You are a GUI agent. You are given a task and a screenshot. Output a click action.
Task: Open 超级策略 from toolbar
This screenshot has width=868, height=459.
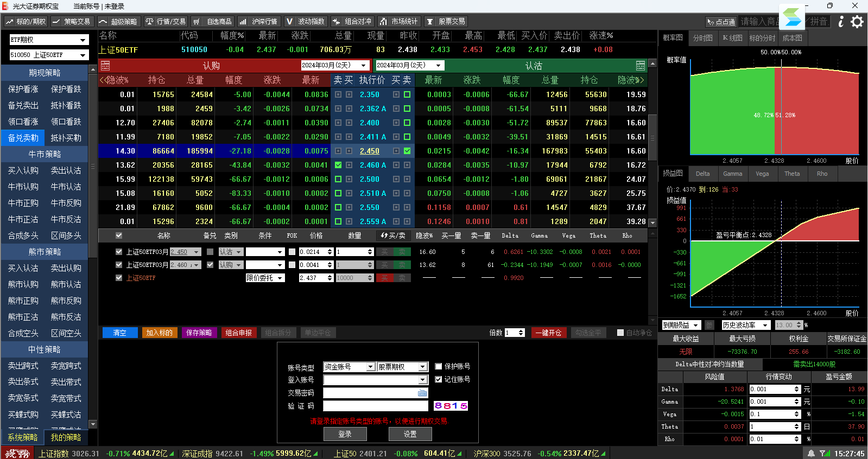[118, 22]
